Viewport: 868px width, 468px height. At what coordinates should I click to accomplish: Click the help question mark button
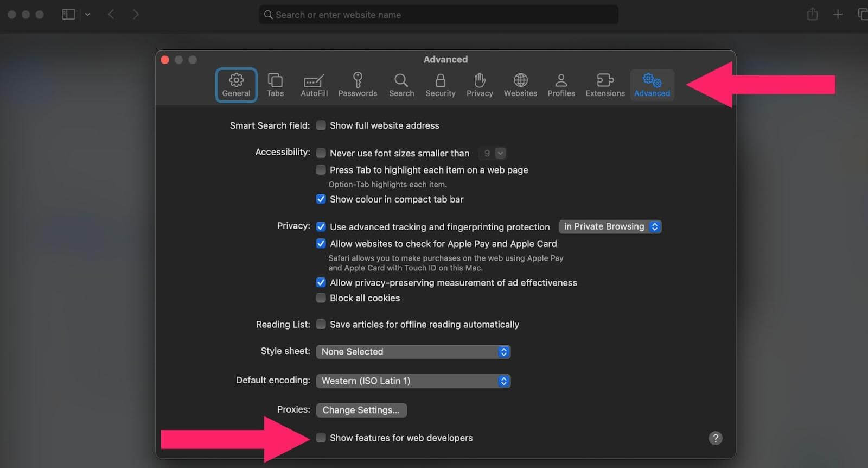716,438
